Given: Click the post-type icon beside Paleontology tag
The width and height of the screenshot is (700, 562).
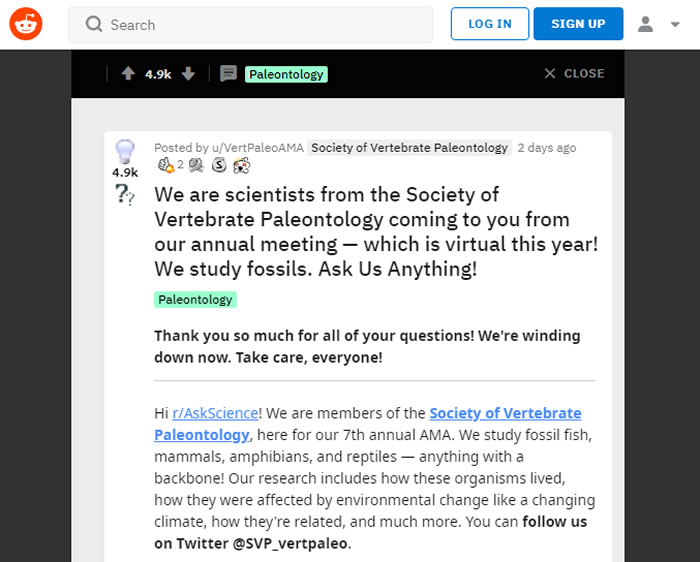Looking at the screenshot, I should (228, 74).
